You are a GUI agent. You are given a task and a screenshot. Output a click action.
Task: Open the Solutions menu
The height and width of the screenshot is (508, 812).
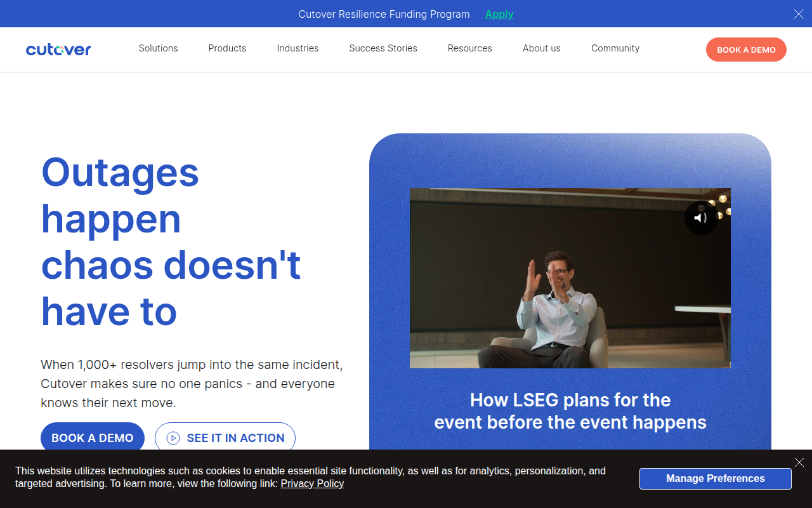tap(159, 48)
